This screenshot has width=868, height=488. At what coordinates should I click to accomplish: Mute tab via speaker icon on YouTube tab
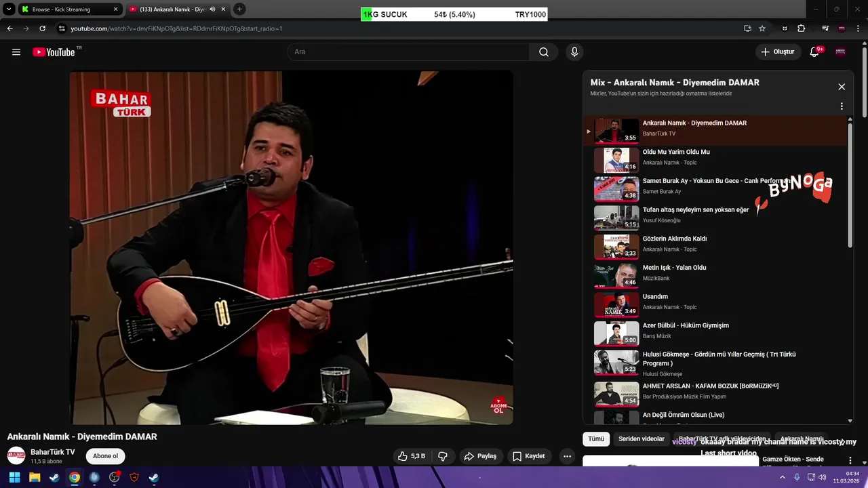212,9
